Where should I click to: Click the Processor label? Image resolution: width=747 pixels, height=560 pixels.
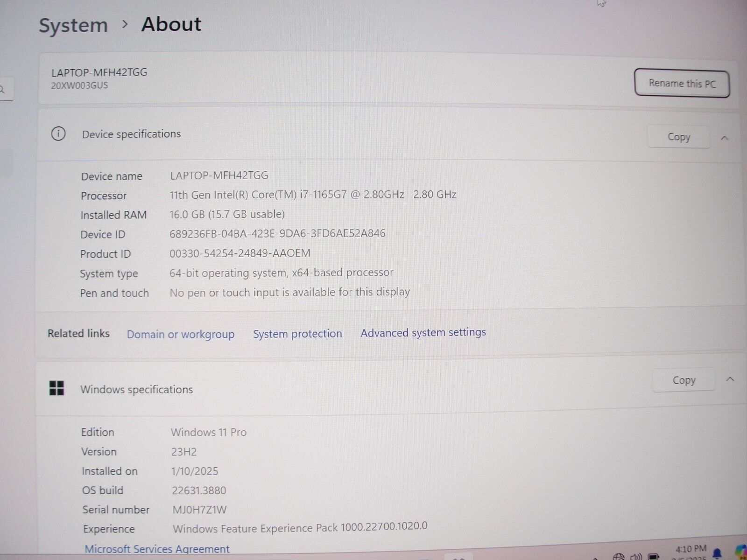coord(104,196)
